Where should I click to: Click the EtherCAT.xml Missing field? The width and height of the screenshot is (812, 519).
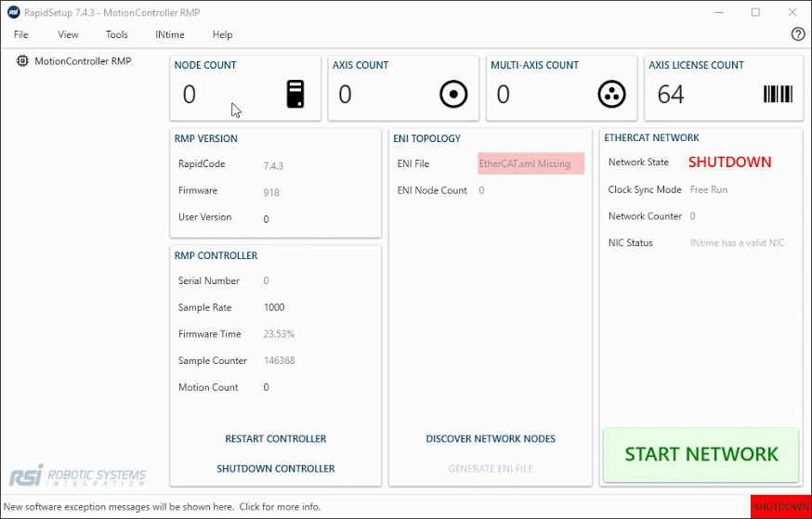point(530,163)
